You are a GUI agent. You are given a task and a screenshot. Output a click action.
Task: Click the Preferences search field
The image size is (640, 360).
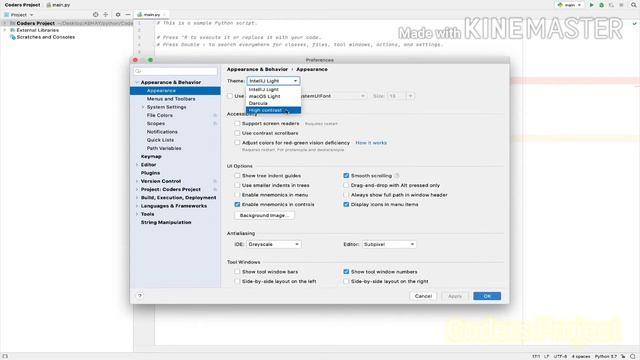pos(176,71)
